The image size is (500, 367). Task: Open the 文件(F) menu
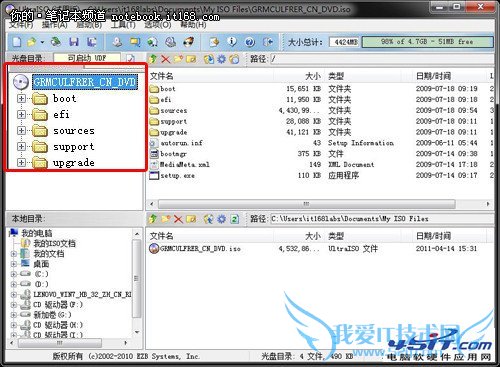[21, 25]
